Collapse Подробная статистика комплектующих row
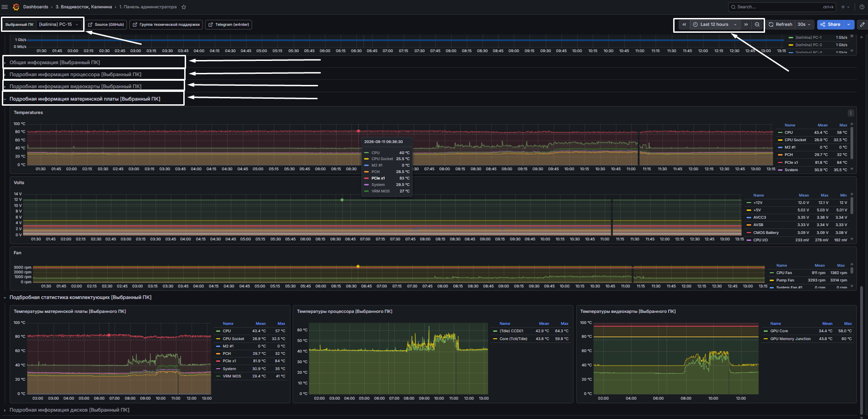The image size is (868, 419). pyautogui.click(x=80, y=297)
